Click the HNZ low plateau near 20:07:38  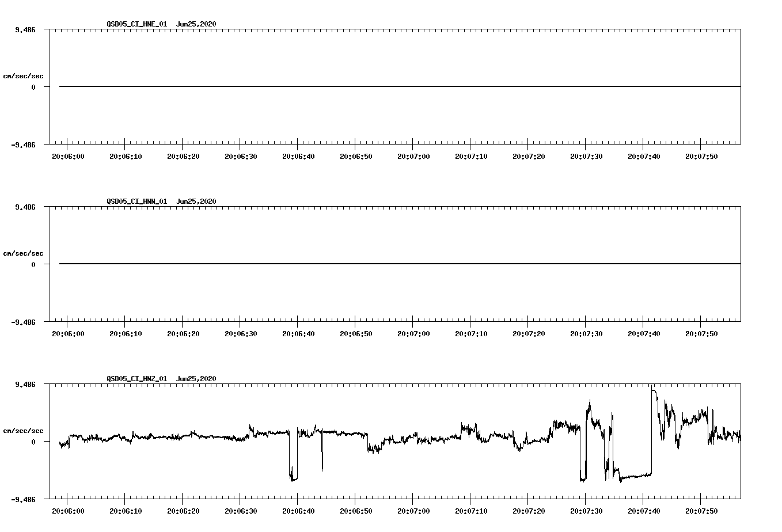coord(636,476)
